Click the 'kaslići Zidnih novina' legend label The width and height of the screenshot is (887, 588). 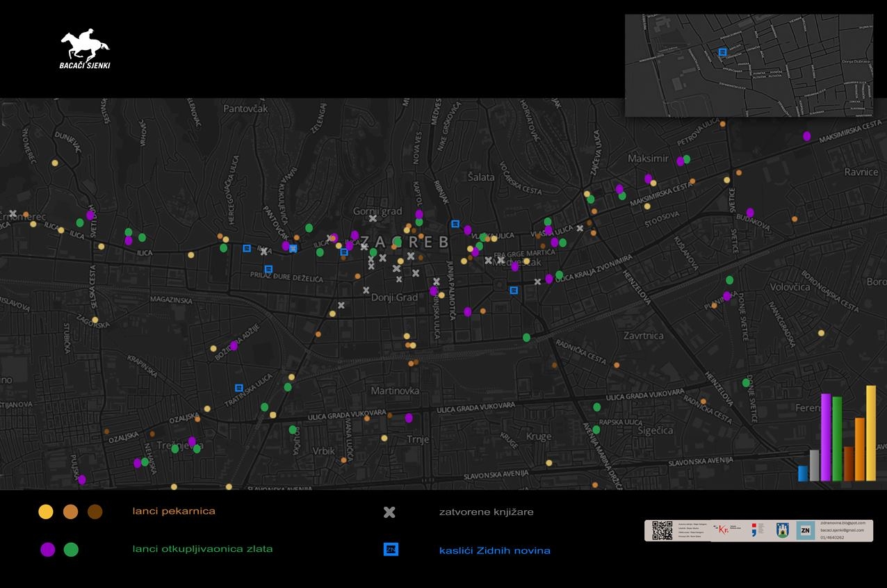(x=494, y=550)
